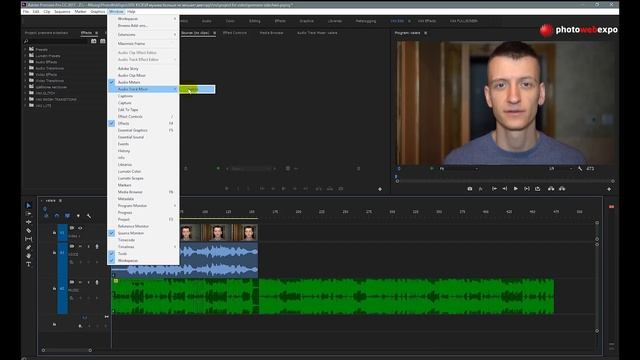Adjust timeline horizontal zoom scrollbar

pos(67,350)
